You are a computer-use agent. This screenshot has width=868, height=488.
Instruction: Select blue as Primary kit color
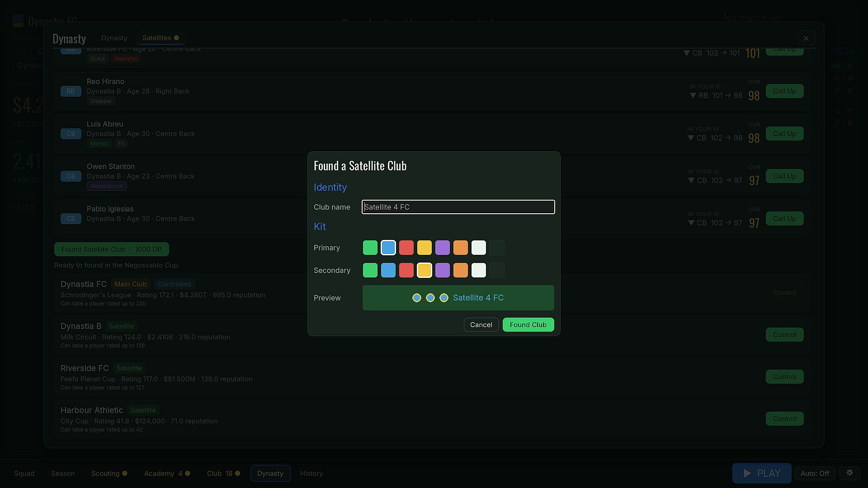click(x=388, y=248)
